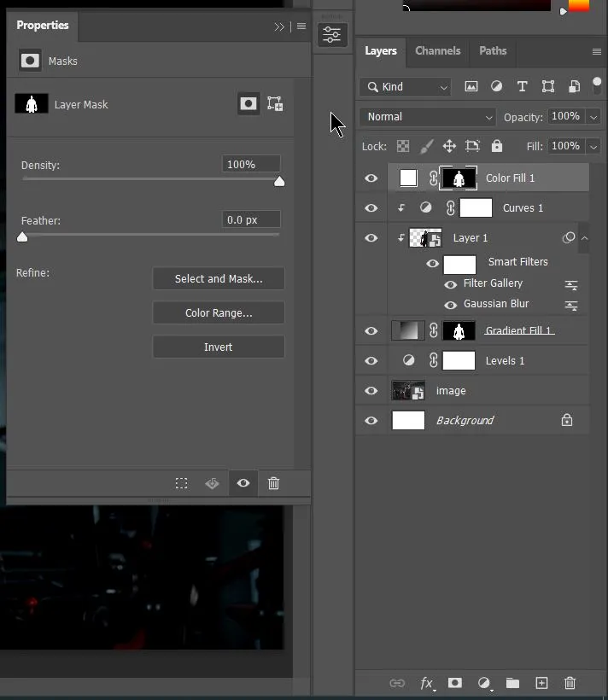Link layers icon at panel bottom
The image size is (608, 700).
[x=397, y=683]
